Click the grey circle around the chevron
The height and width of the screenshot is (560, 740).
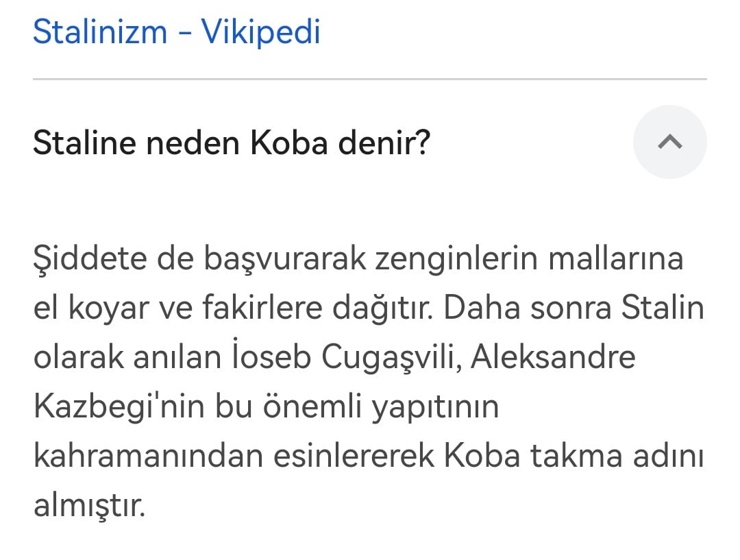[x=669, y=142]
